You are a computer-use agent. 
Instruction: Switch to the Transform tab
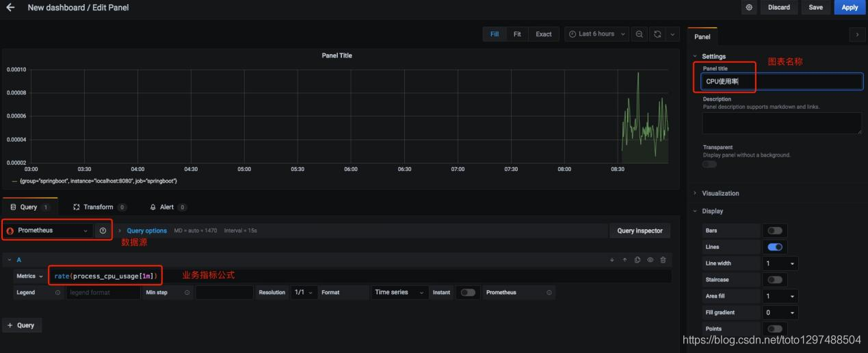99,207
